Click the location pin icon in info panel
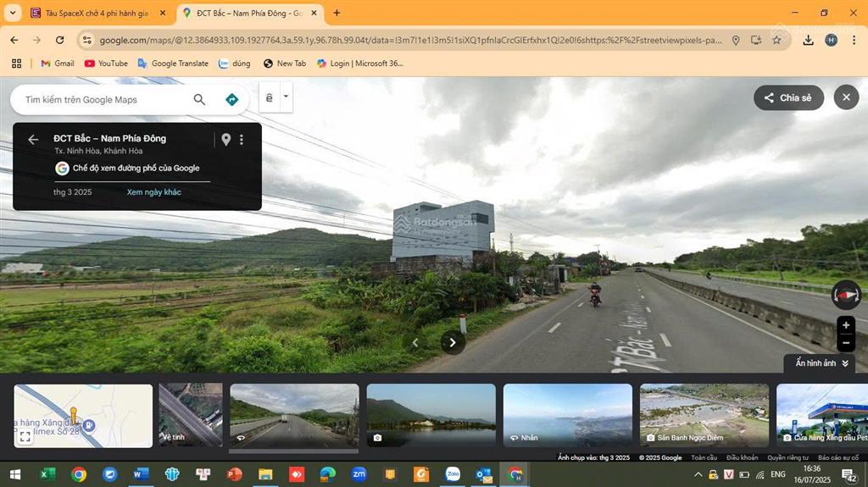This screenshot has width=868, height=487. (226, 140)
